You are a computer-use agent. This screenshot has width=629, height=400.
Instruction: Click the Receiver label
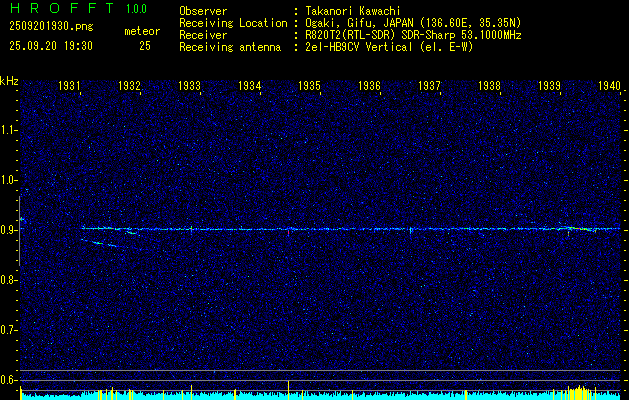point(203,35)
